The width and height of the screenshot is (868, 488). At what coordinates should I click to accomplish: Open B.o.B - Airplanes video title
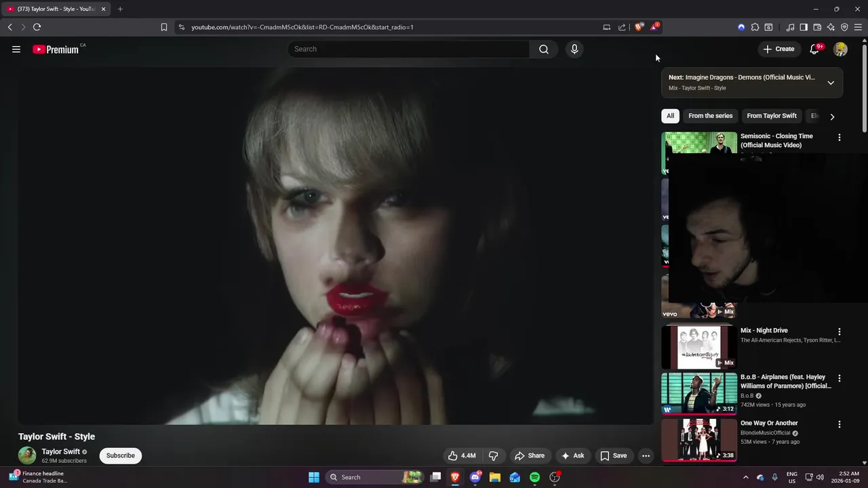[x=786, y=382]
